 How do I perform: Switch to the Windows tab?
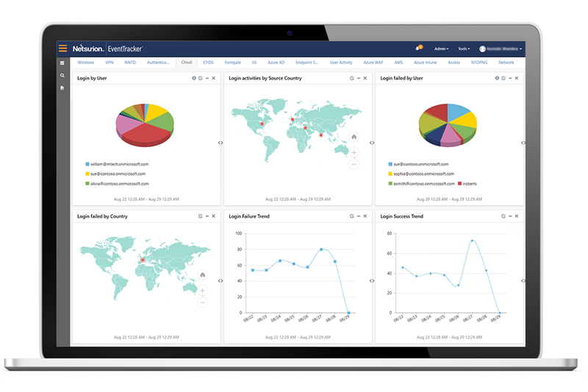86,63
